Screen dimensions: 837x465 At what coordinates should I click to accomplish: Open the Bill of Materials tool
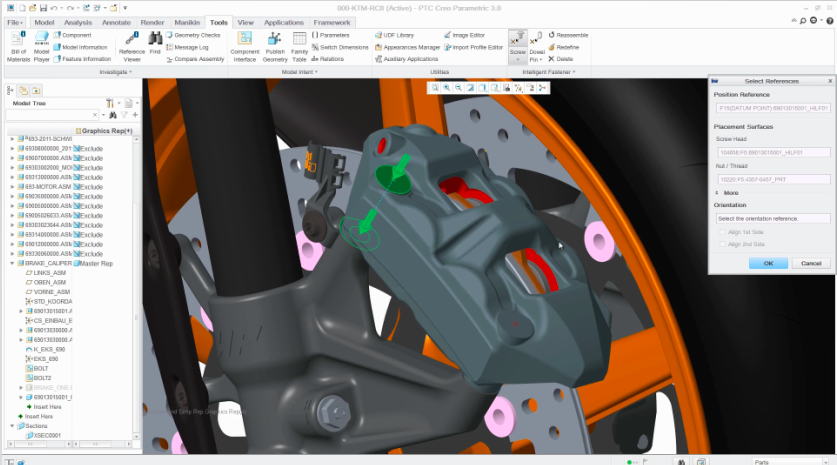18,46
